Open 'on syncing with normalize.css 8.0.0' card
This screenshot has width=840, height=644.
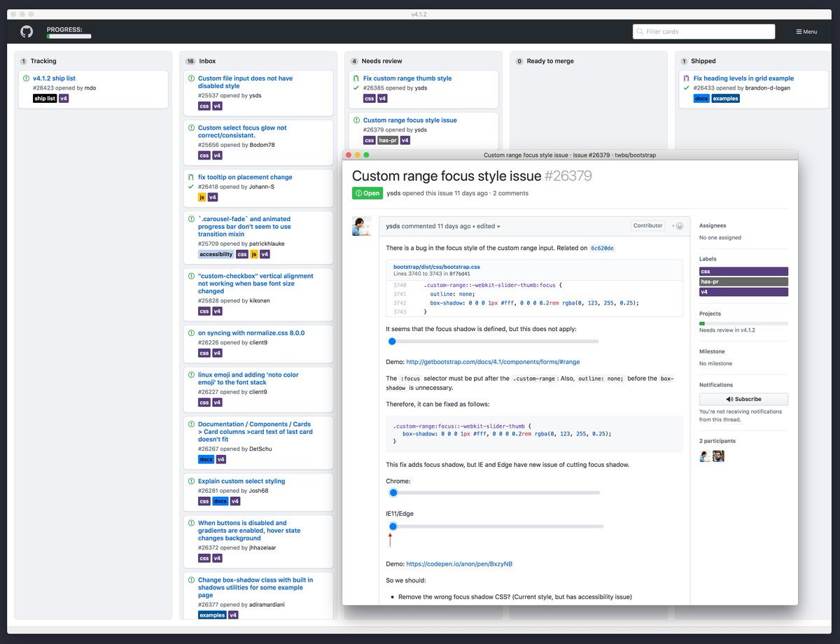tap(251, 333)
